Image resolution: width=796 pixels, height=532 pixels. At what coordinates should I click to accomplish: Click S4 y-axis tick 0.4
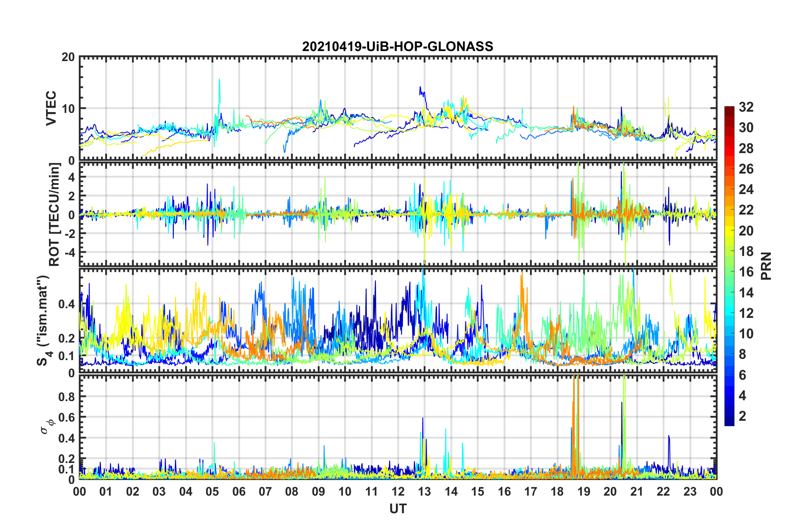[66, 304]
